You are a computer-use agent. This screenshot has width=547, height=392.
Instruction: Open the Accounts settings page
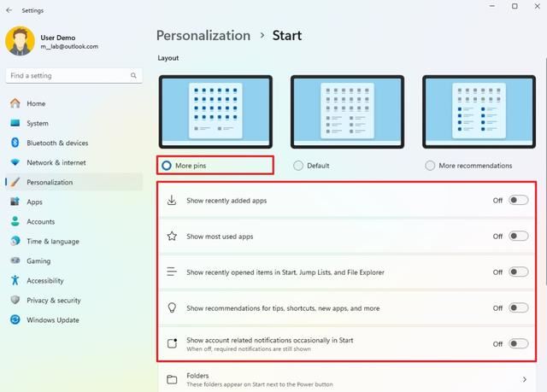pos(40,221)
